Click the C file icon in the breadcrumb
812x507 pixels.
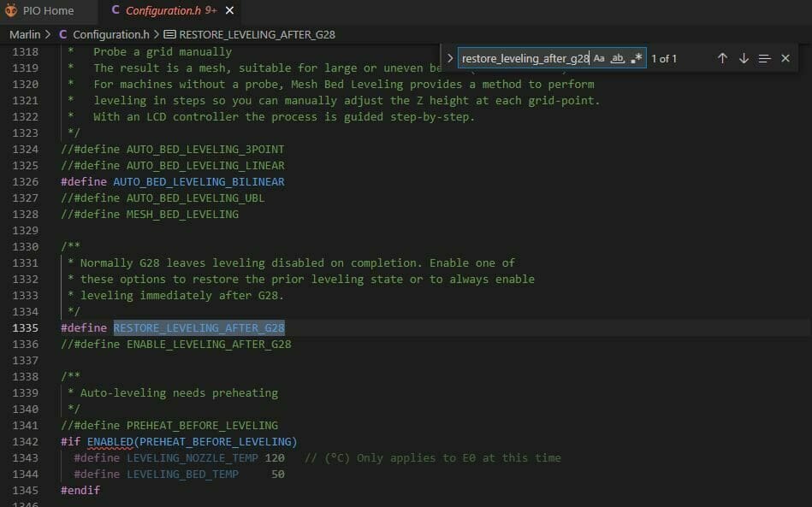63,35
